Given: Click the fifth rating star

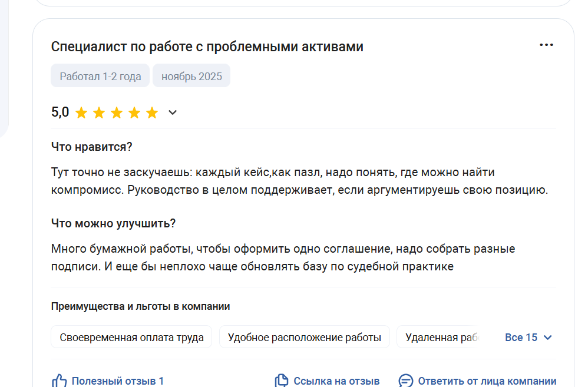Looking at the screenshot, I should [152, 113].
